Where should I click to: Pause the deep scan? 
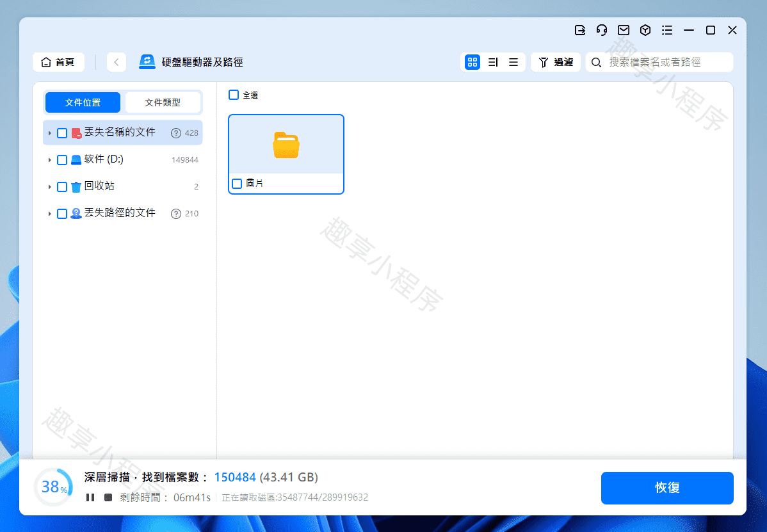90,497
